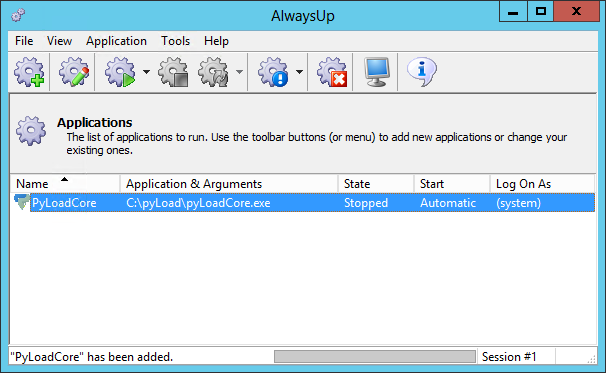
Task: Click the Remove Application red X gear icon
Action: [332, 72]
